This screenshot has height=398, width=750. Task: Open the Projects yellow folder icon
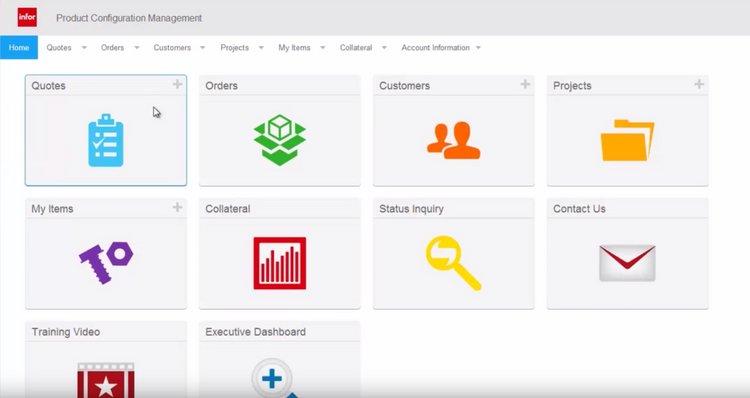(x=627, y=140)
